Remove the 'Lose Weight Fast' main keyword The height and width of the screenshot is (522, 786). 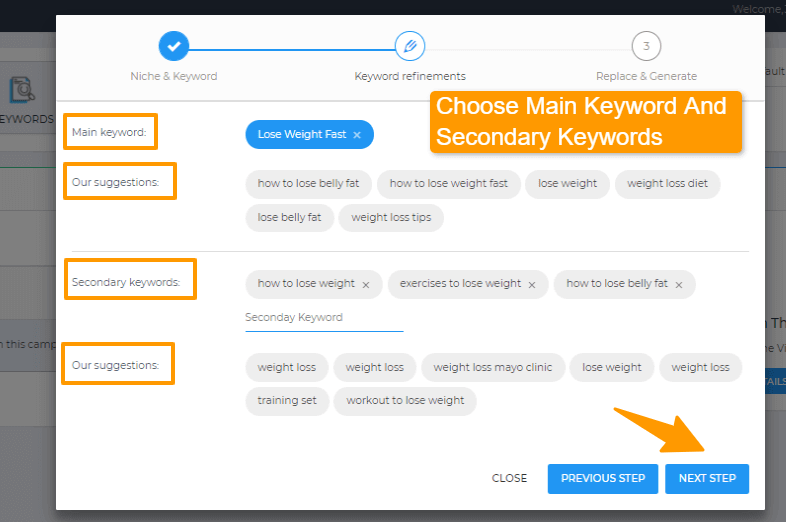pyautogui.click(x=357, y=135)
